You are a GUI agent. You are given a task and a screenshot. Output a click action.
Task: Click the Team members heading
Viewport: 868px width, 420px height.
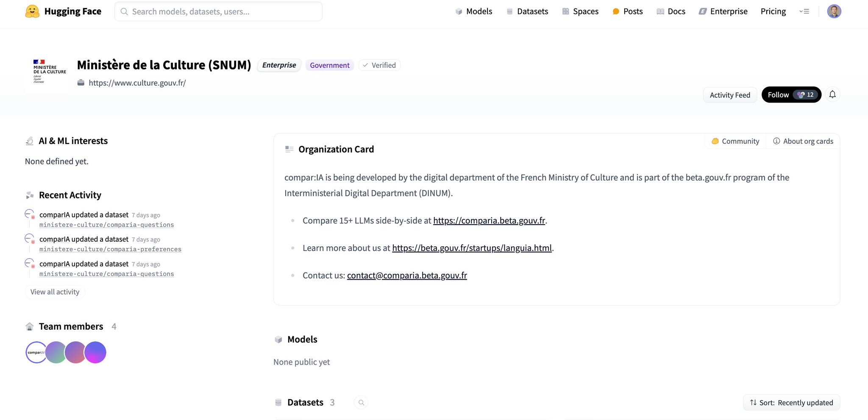click(x=71, y=326)
